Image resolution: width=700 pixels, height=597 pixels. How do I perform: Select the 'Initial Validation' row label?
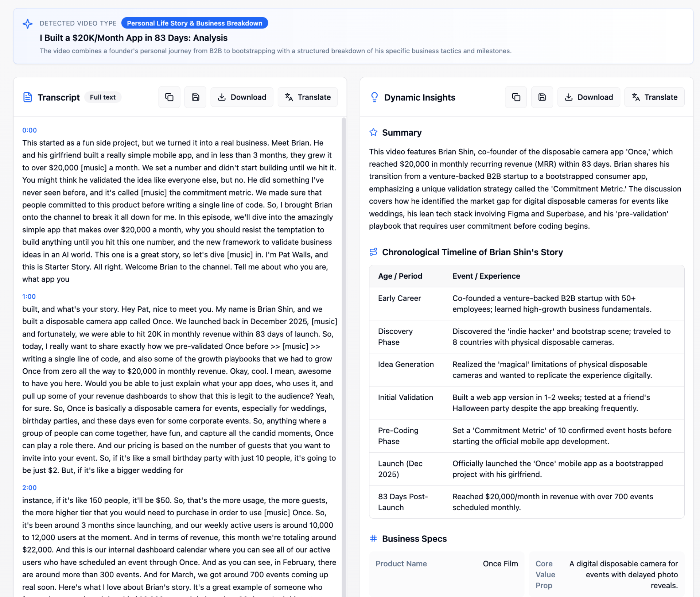[x=405, y=398]
